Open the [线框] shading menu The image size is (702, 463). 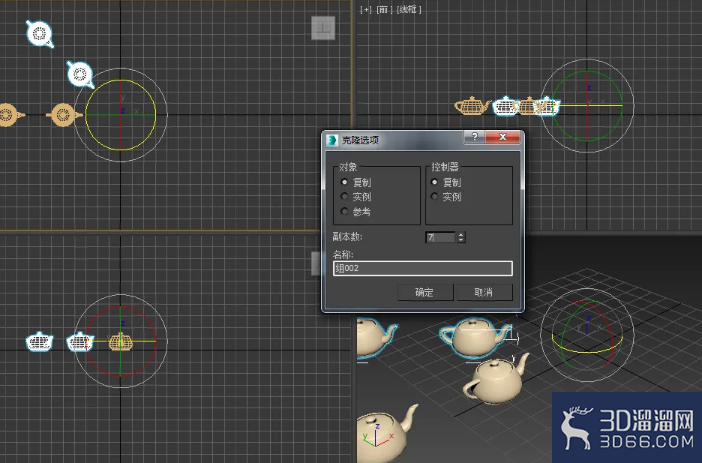point(409,9)
